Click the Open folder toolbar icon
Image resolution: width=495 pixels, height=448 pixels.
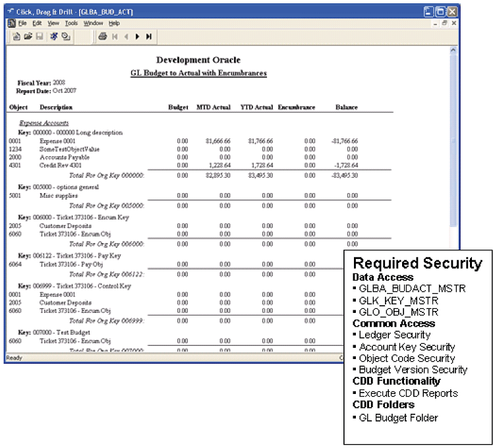(28, 36)
